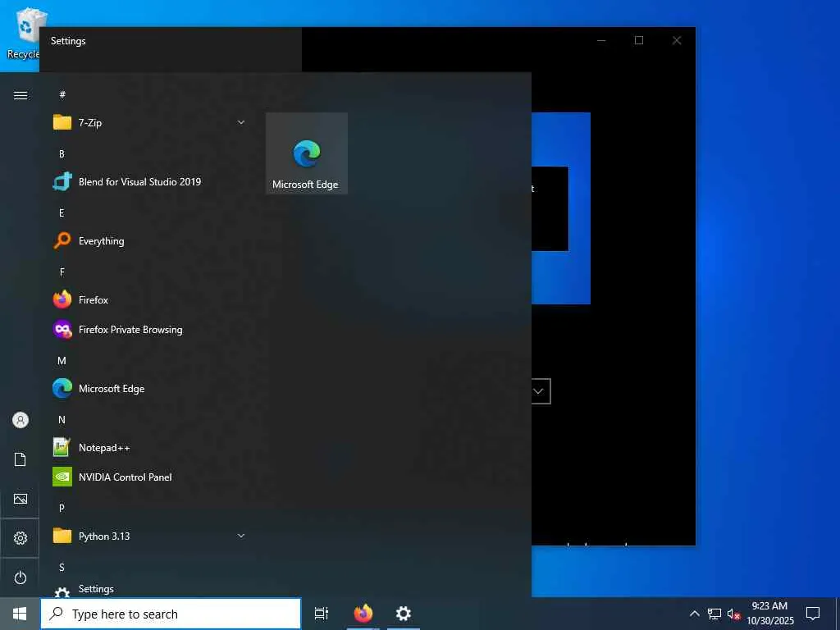
Task: Expand the 7-Zip folder chevron
Action: coord(241,123)
